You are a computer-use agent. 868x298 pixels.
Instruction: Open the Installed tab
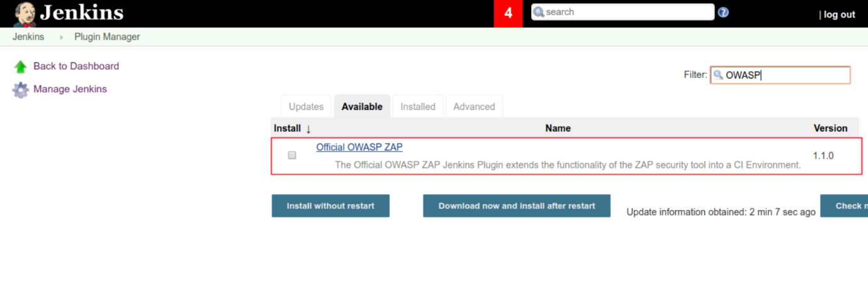pyautogui.click(x=418, y=106)
